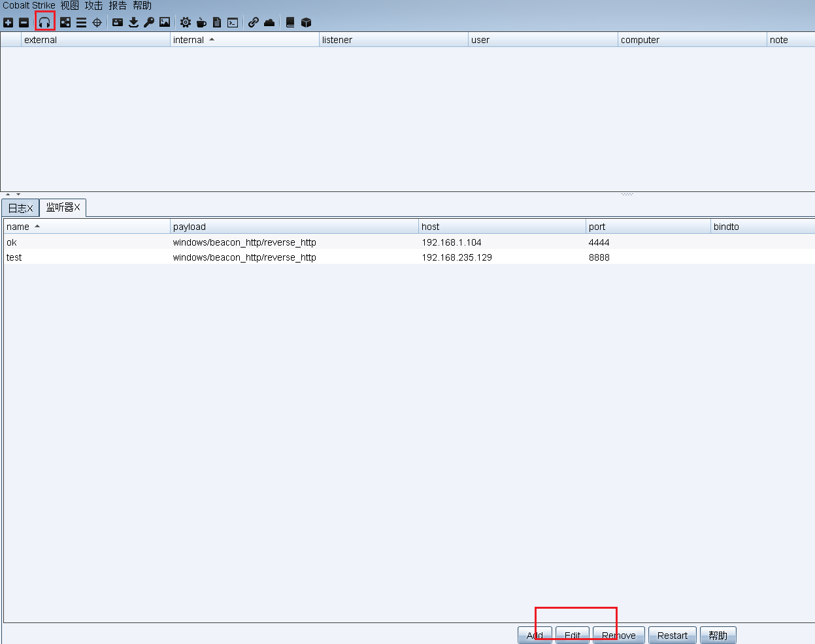The width and height of the screenshot is (815, 644).
Task: Sort by computer column header
Action: click(692, 40)
